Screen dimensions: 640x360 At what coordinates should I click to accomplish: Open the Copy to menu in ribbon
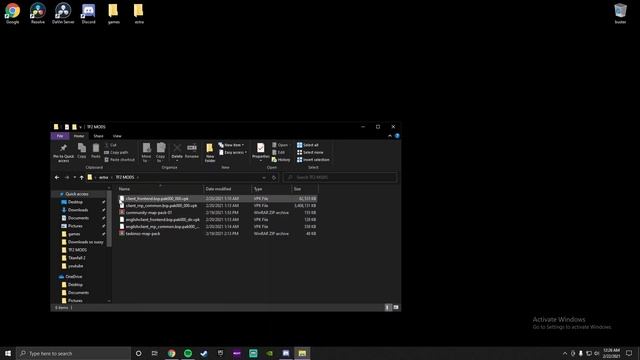click(160, 153)
